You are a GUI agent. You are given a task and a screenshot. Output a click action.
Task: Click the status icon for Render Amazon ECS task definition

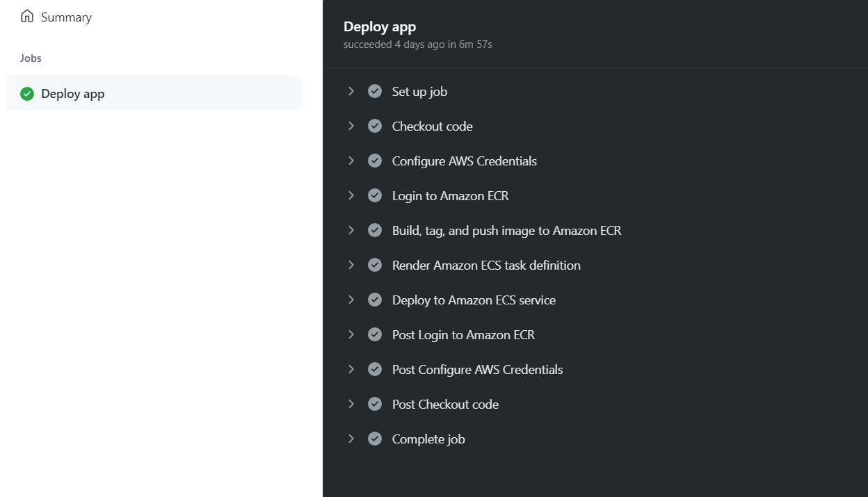tap(375, 265)
